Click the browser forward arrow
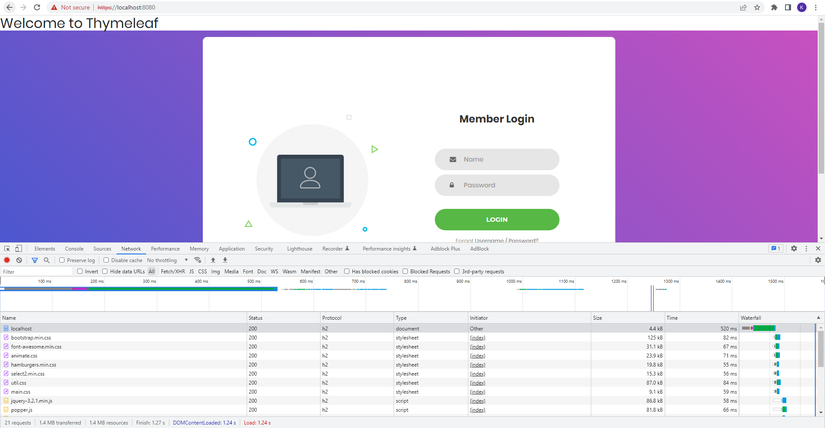The width and height of the screenshot is (825, 428). click(23, 7)
